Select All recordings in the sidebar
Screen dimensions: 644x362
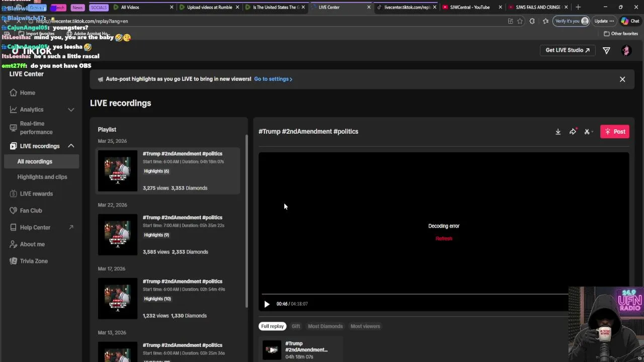pyautogui.click(x=35, y=161)
